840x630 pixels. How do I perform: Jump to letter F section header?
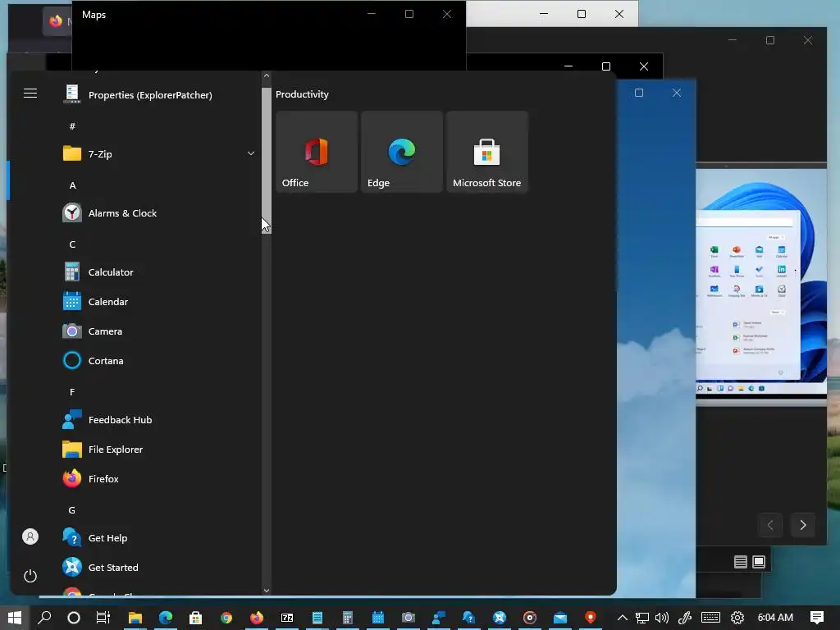(72, 392)
